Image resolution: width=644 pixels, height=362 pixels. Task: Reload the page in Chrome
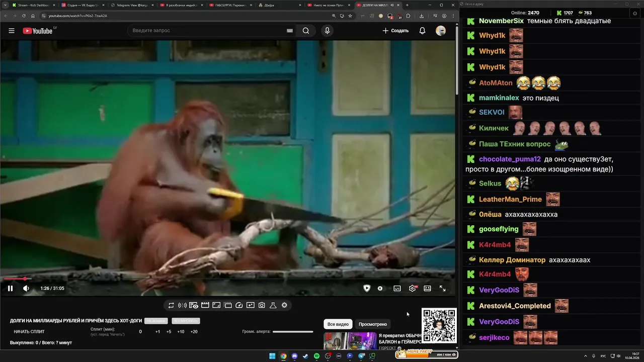(24, 16)
